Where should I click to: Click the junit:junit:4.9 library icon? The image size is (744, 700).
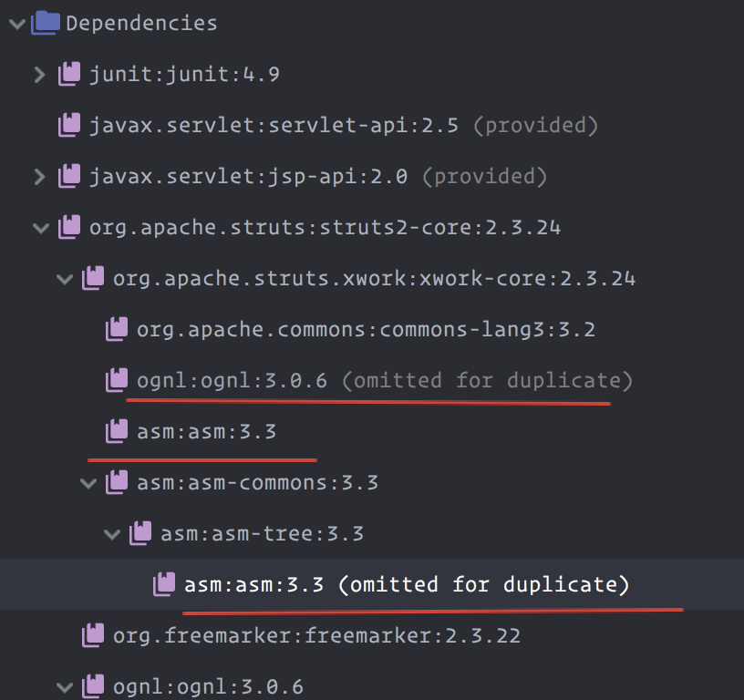(x=69, y=74)
